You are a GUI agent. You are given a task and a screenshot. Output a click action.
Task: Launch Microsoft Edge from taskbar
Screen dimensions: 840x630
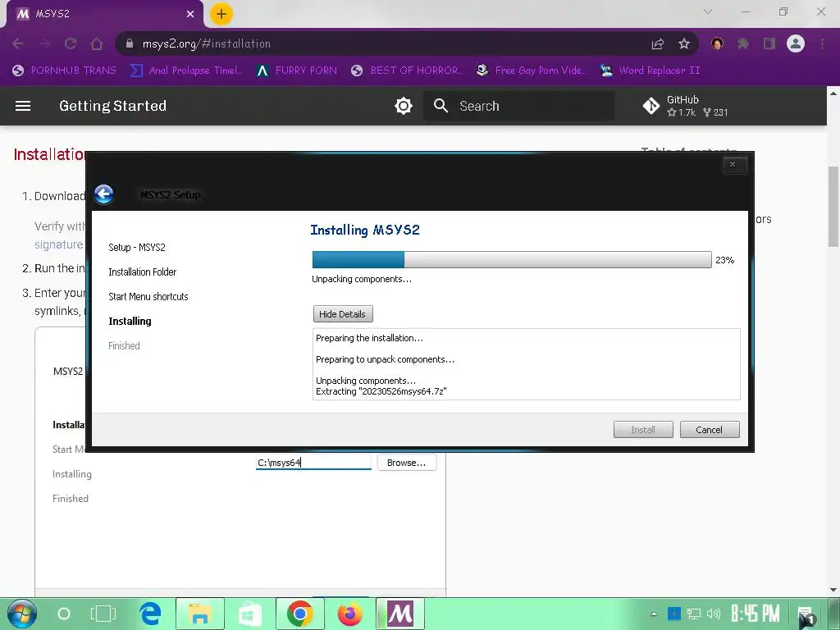[x=151, y=614]
